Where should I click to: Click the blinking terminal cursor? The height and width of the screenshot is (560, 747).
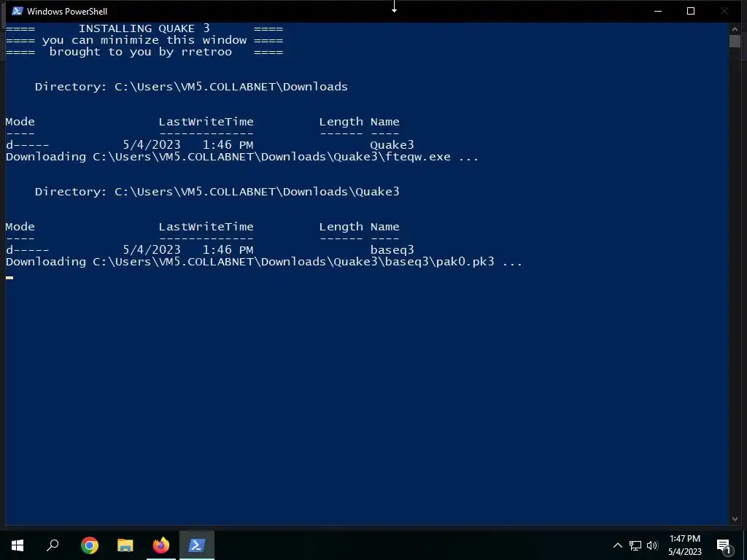point(9,277)
